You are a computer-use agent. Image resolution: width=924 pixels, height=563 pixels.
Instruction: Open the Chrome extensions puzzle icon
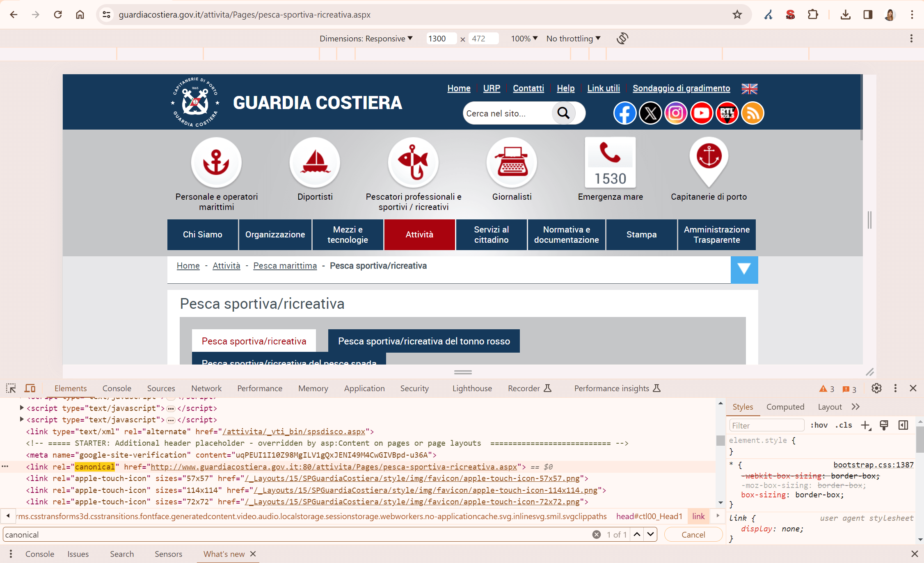(x=813, y=15)
